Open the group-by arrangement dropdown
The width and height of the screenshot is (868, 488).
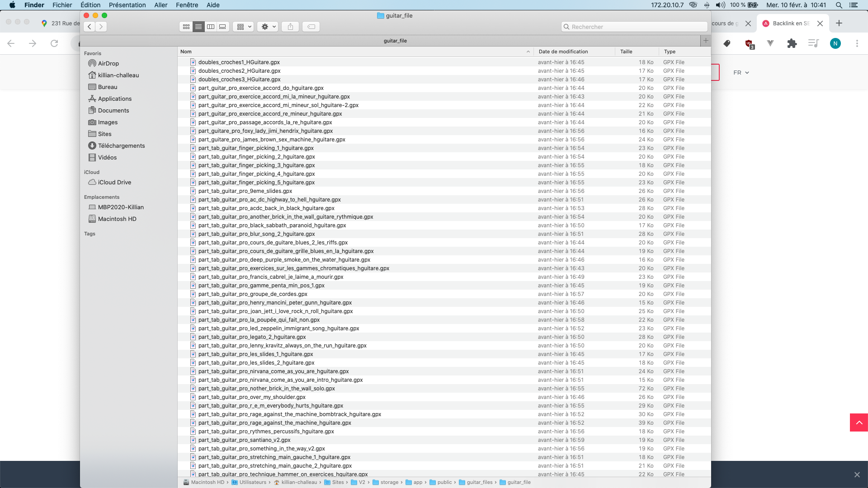click(x=243, y=27)
